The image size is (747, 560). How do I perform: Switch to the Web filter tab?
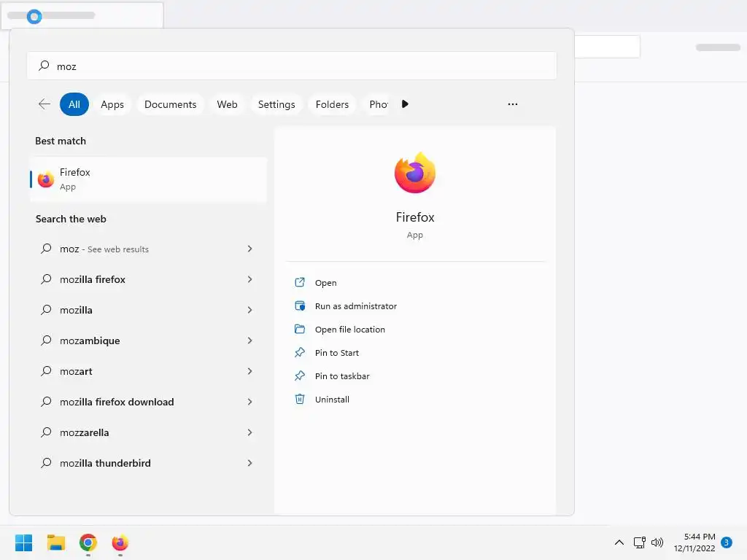(228, 104)
